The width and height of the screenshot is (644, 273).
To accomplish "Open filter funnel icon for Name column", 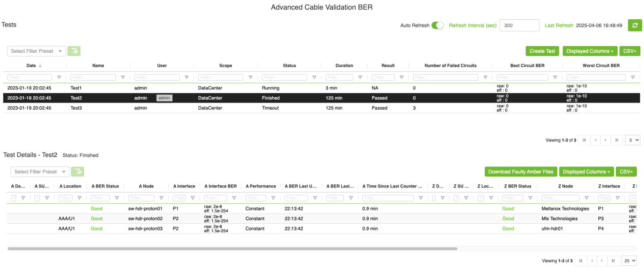I will (123, 77).
